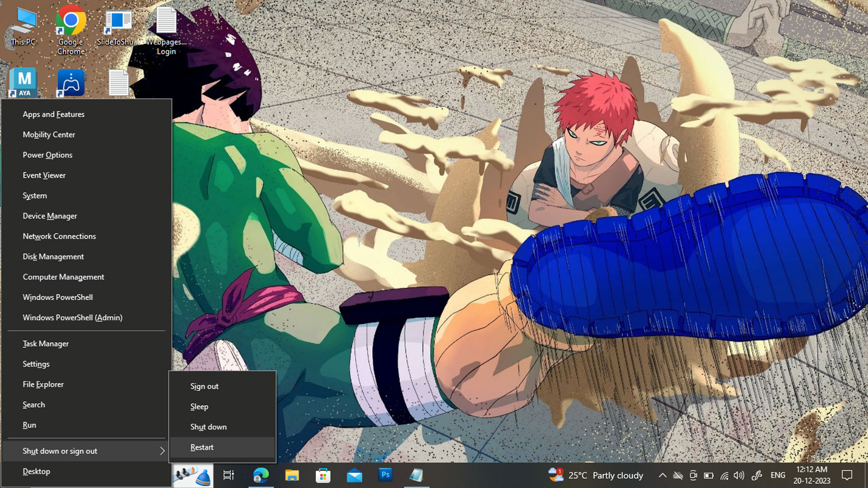Open Task View on taskbar
The width and height of the screenshot is (868, 488).
click(x=229, y=475)
